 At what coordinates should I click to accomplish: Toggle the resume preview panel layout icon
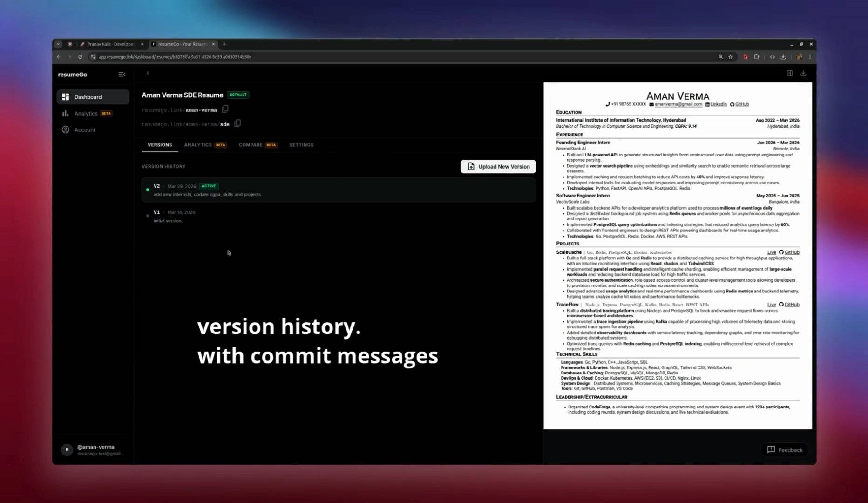pyautogui.click(x=790, y=73)
